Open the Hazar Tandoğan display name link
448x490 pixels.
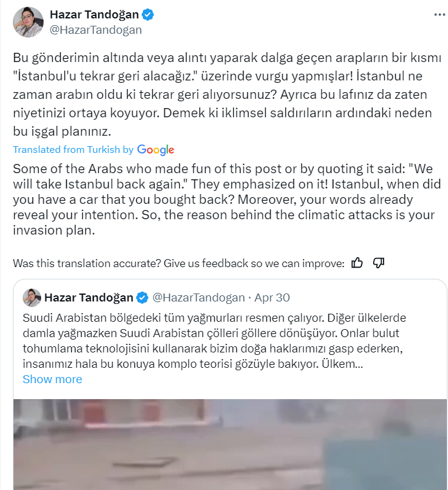point(94,14)
